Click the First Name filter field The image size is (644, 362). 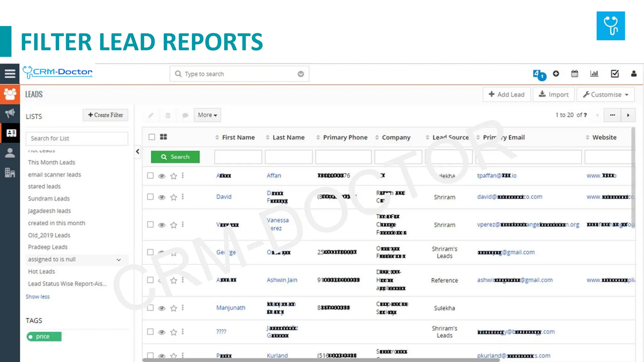coord(238,157)
